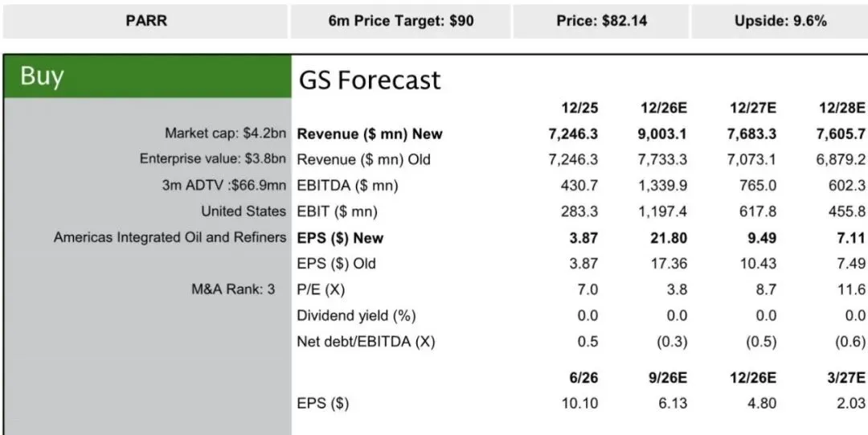Select the GS Forecast heading
The height and width of the screenshot is (435, 868).
pos(370,80)
